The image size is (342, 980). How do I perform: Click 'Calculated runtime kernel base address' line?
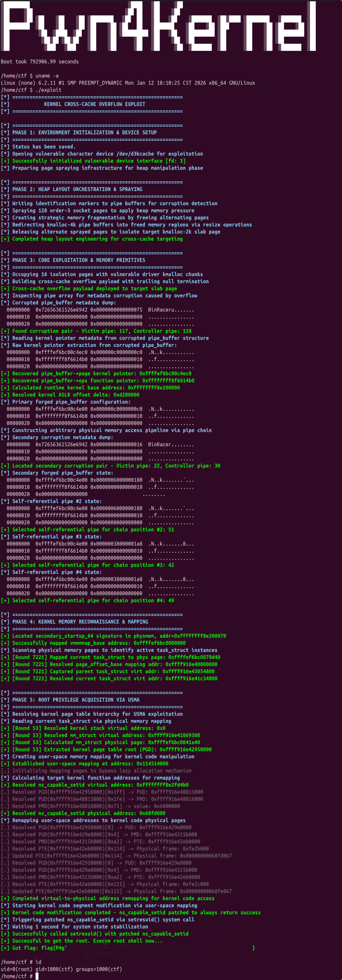coord(96,388)
